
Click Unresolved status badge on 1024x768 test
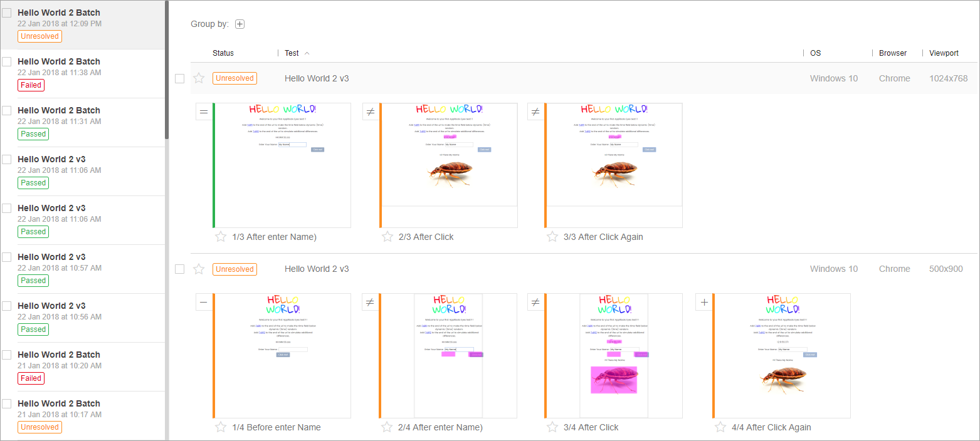(234, 78)
